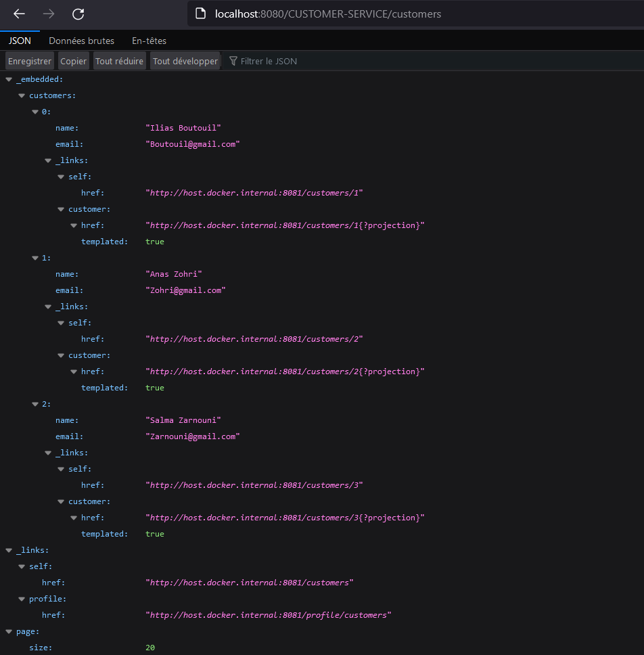Click the Enregistrer button
Viewport: 644px width, 655px height.
(29, 60)
